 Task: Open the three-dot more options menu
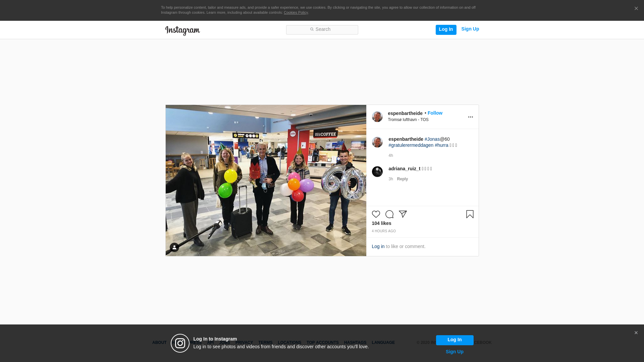click(x=470, y=117)
